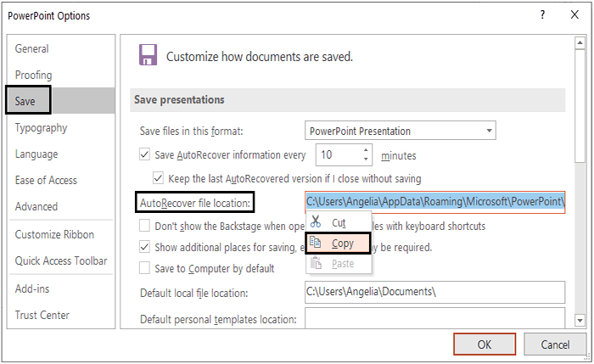The width and height of the screenshot is (594, 364).
Task: Toggle Save AutoRecover information checkbox
Action: (x=144, y=154)
